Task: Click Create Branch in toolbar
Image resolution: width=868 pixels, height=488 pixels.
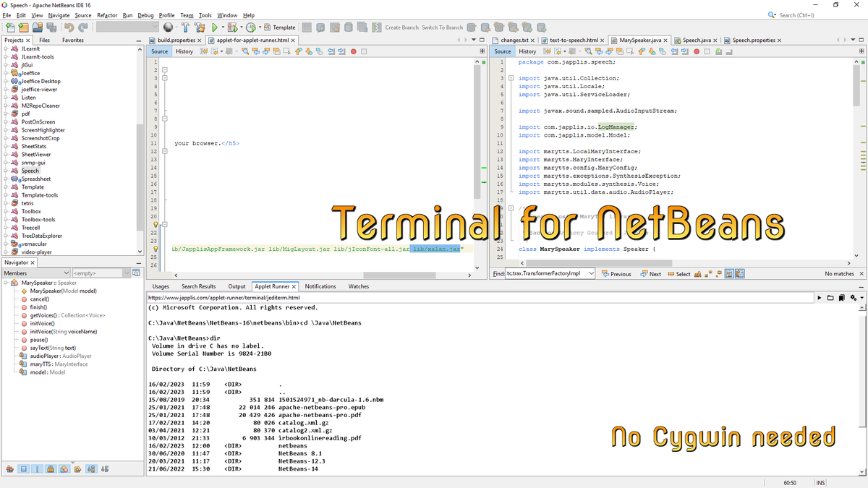Action: click(401, 27)
